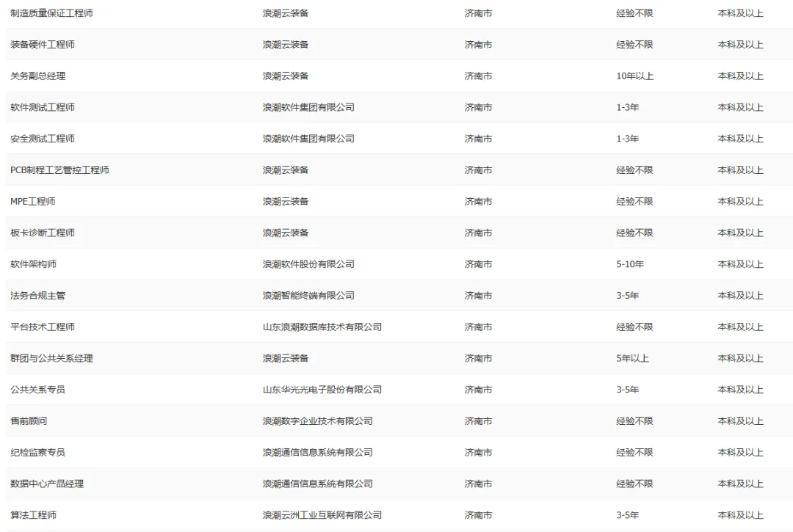This screenshot has height=532, width=793.
Task: Click 济南市 in the 软件架构师 row
Action: click(479, 263)
